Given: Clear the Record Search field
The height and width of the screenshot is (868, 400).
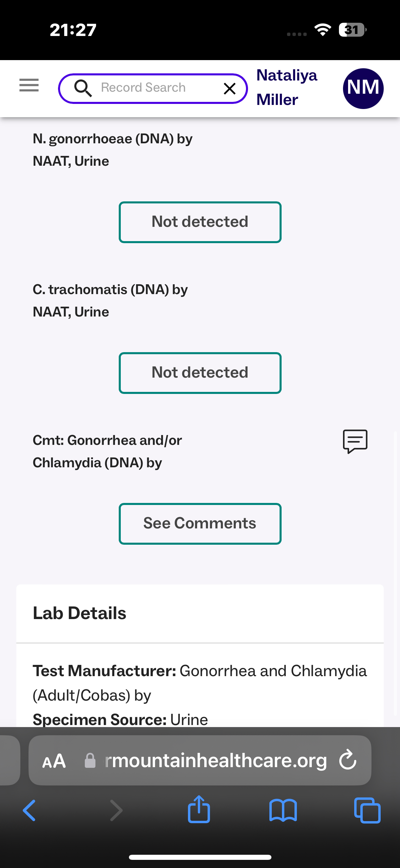Looking at the screenshot, I should [230, 89].
